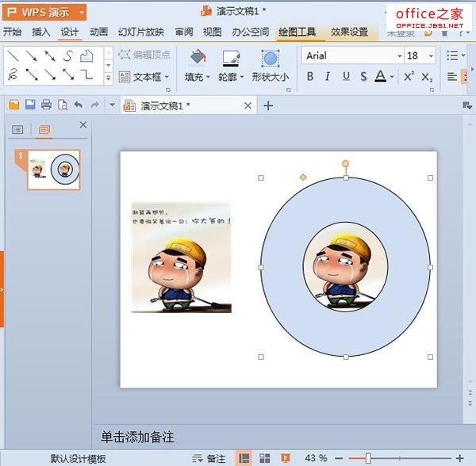This screenshot has height=466, width=476.
Task: Switch to slide sorter view icon
Action: click(x=265, y=458)
